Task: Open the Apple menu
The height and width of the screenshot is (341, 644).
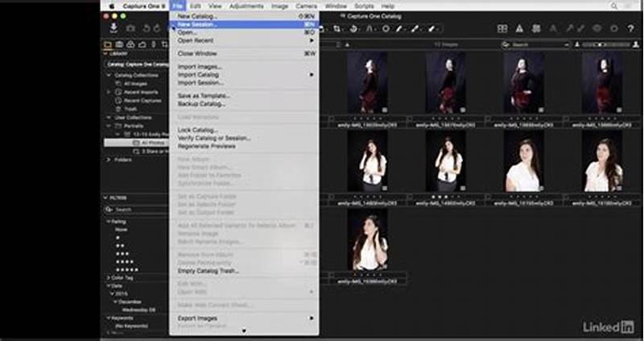Action: pos(111,6)
